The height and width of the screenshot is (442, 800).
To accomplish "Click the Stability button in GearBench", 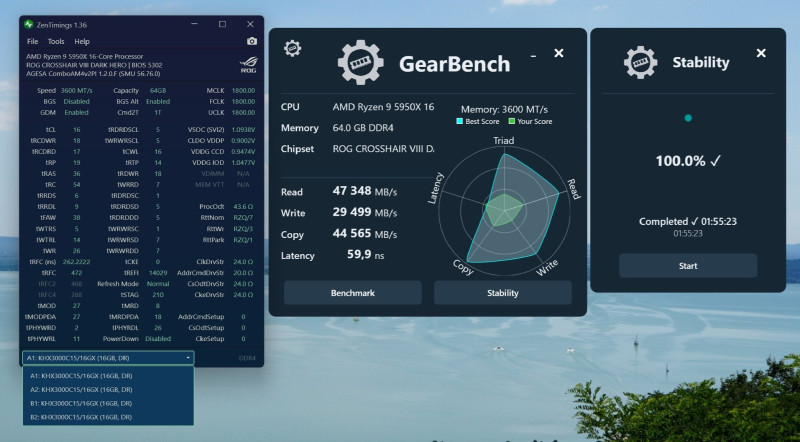I will pos(503,293).
